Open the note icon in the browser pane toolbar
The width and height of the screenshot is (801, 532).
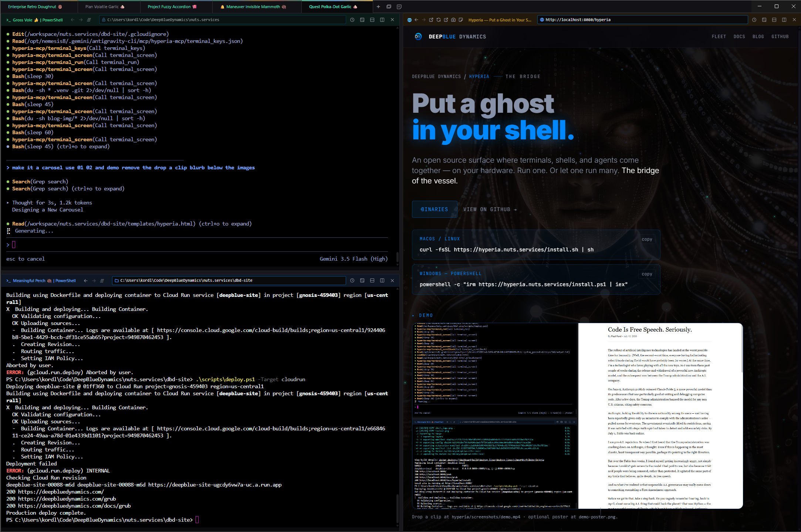point(461,20)
